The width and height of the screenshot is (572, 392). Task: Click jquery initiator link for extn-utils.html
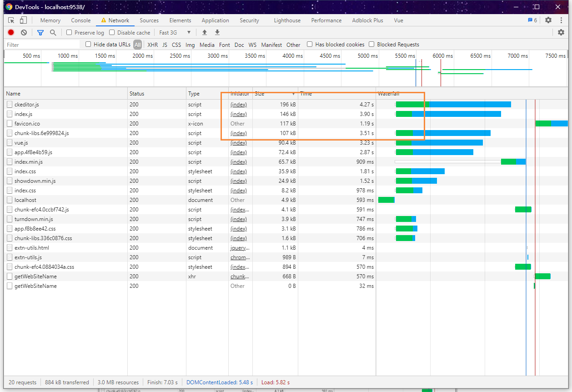240,248
